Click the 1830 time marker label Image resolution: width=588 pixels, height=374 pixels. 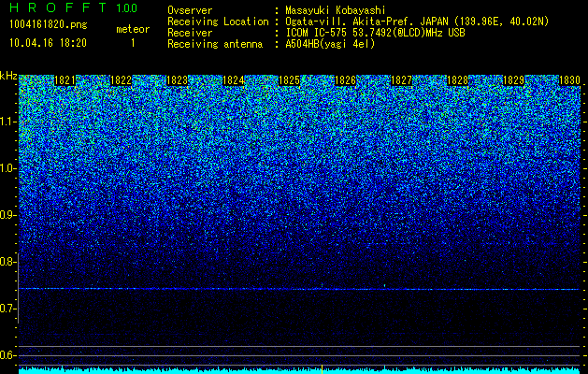tap(569, 80)
